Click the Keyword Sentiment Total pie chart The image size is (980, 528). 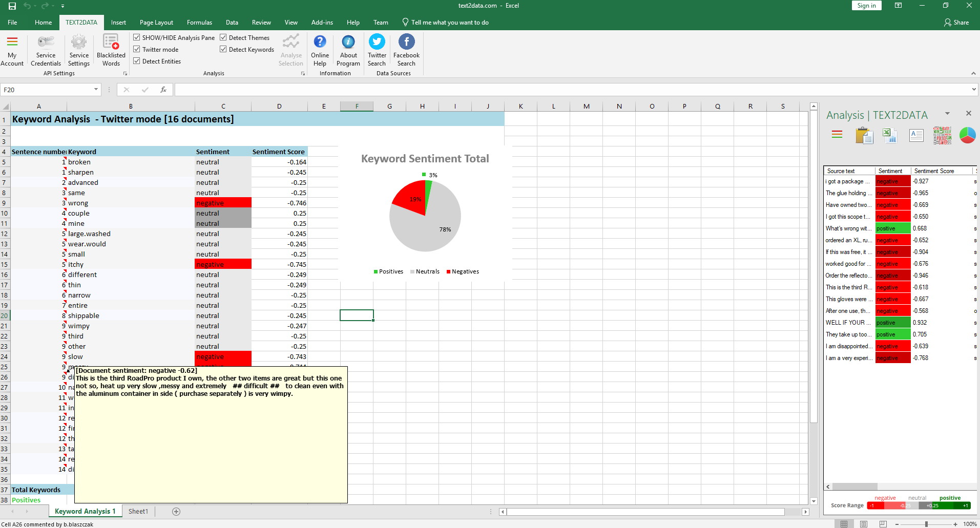click(x=425, y=216)
